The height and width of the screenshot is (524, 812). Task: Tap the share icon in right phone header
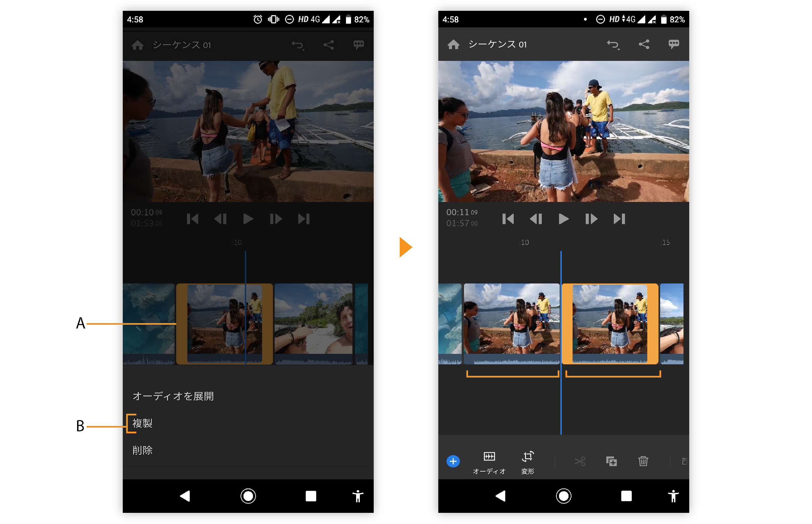pos(644,45)
